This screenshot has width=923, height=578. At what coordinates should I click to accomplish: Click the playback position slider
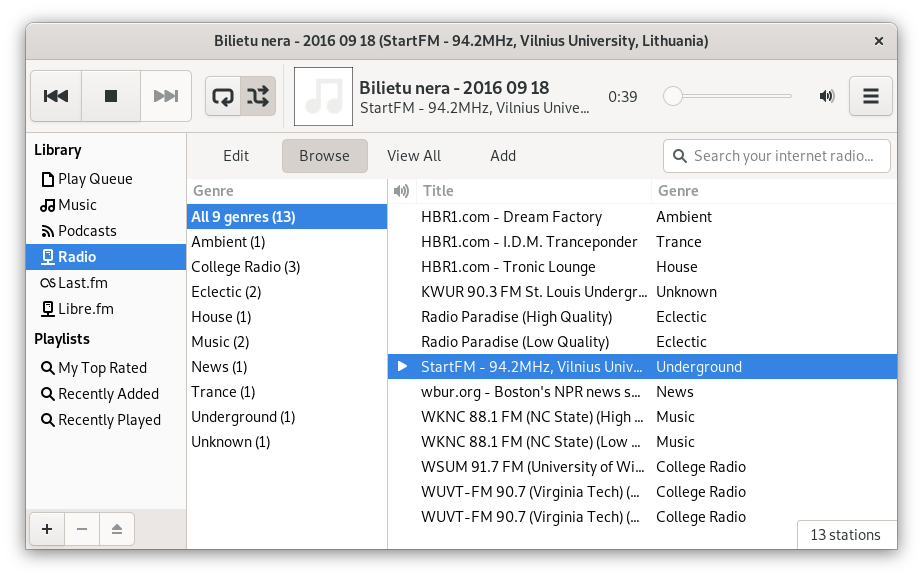[x=730, y=96]
